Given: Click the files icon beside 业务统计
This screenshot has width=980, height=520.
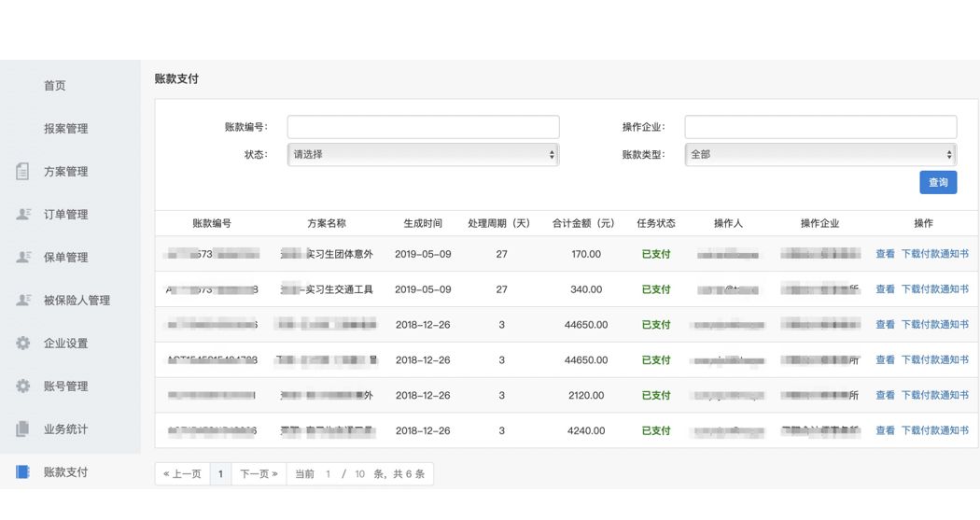Looking at the screenshot, I should [23, 429].
